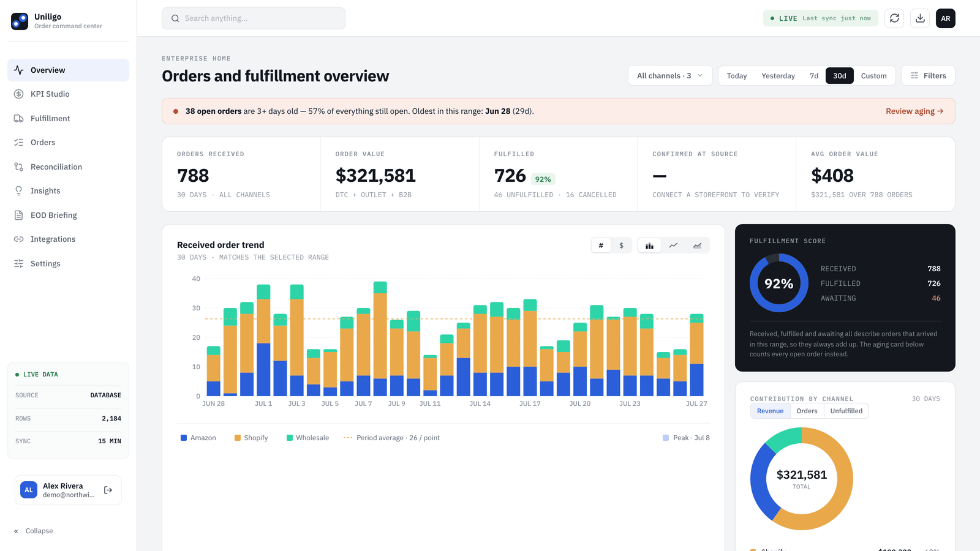Toggle trend chart to count (#) mode
Image resolution: width=980 pixels, height=551 pixels.
click(601, 246)
